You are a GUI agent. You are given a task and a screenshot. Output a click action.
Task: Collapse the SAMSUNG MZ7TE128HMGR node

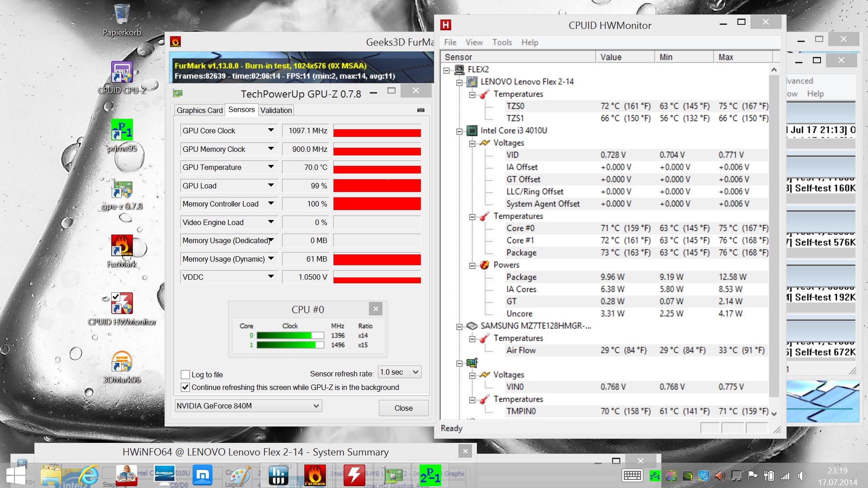point(459,326)
